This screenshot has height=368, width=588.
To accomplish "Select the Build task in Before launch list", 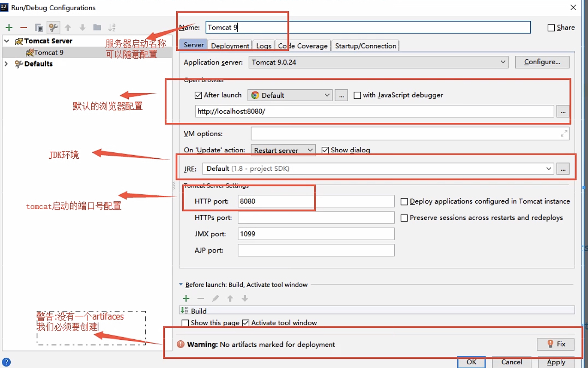I will [377, 311].
